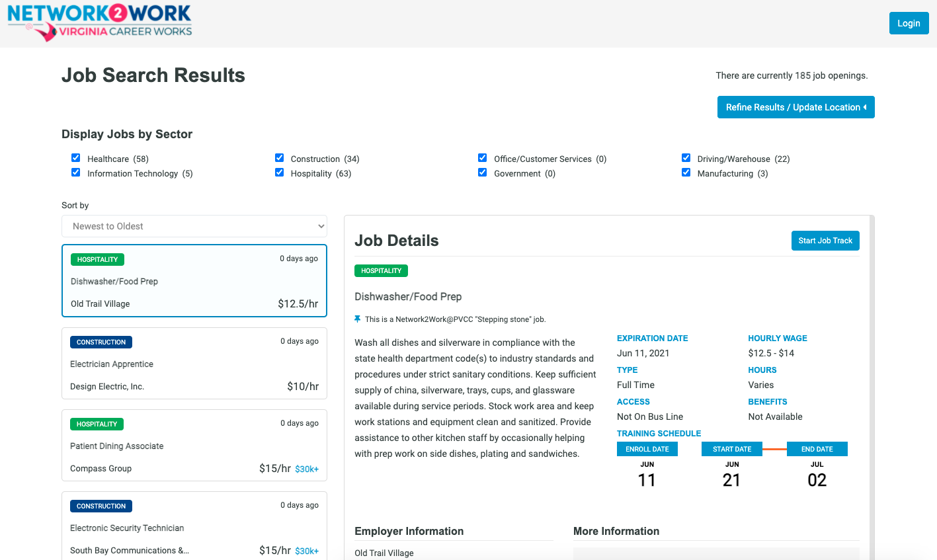Toggle the Information Technology checkbox
The height and width of the screenshot is (560, 937).
coord(76,173)
